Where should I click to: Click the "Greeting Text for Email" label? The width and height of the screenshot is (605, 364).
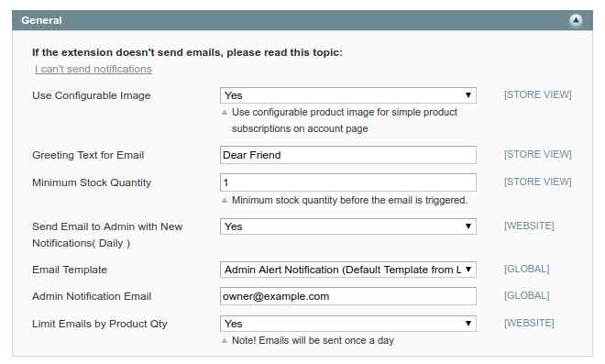click(x=88, y=155)
